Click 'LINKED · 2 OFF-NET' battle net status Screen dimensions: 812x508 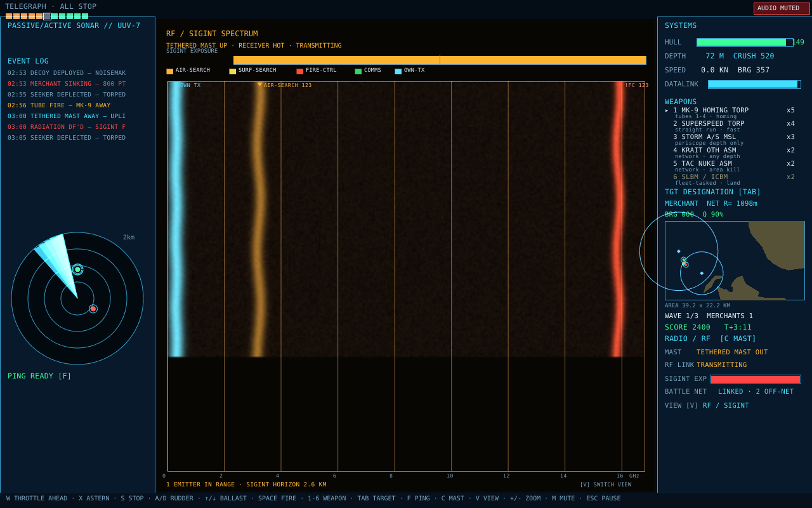tap(756, 391)
